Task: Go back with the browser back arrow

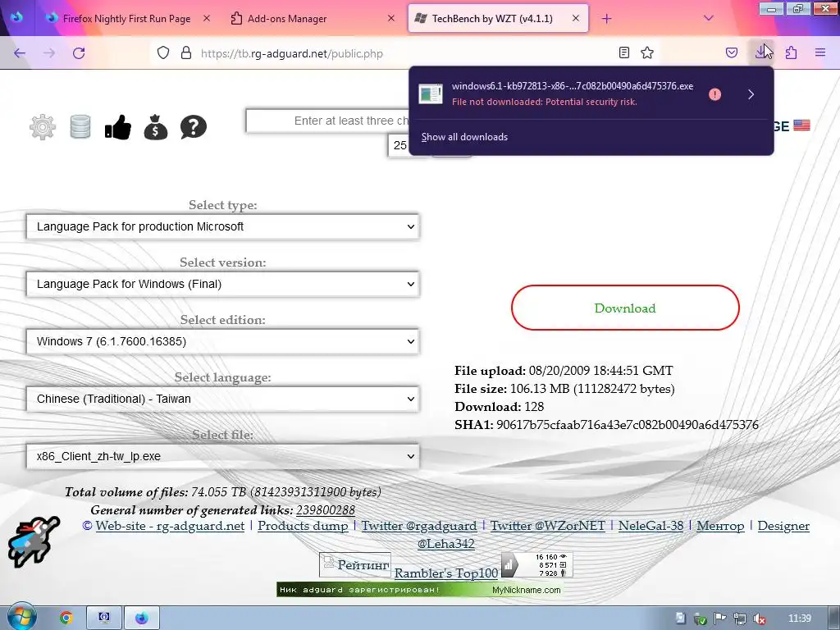Action: pos(20,53)
